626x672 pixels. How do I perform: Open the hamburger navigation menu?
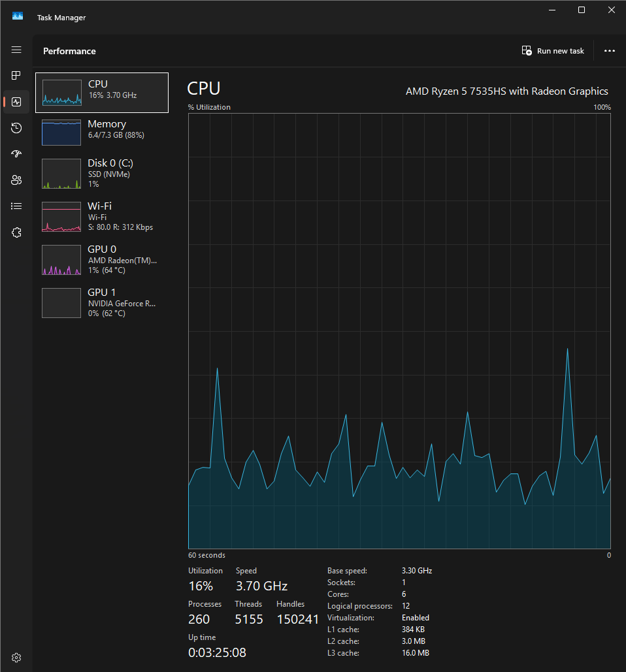16,50
